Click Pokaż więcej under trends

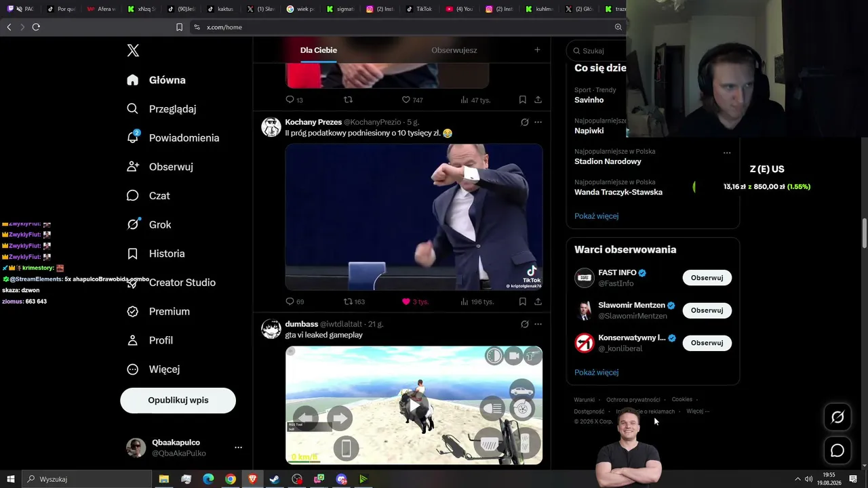pos(596,216)
